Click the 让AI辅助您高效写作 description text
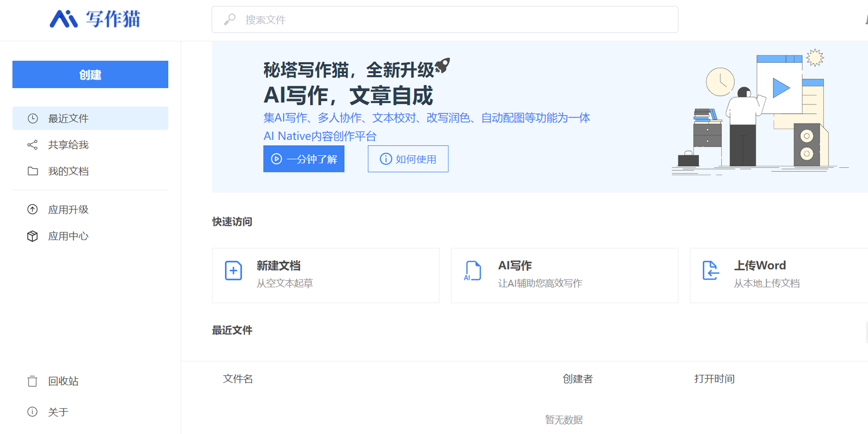Screen dimensions: 868x434 (540, 284)
